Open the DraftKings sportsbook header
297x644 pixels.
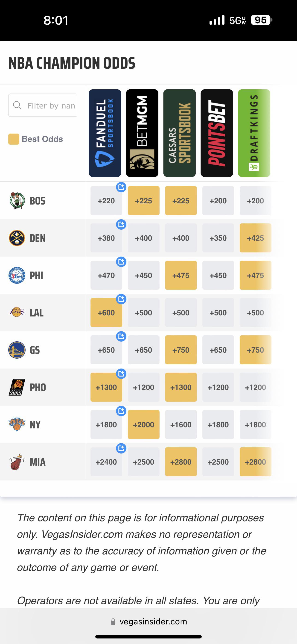254,133
